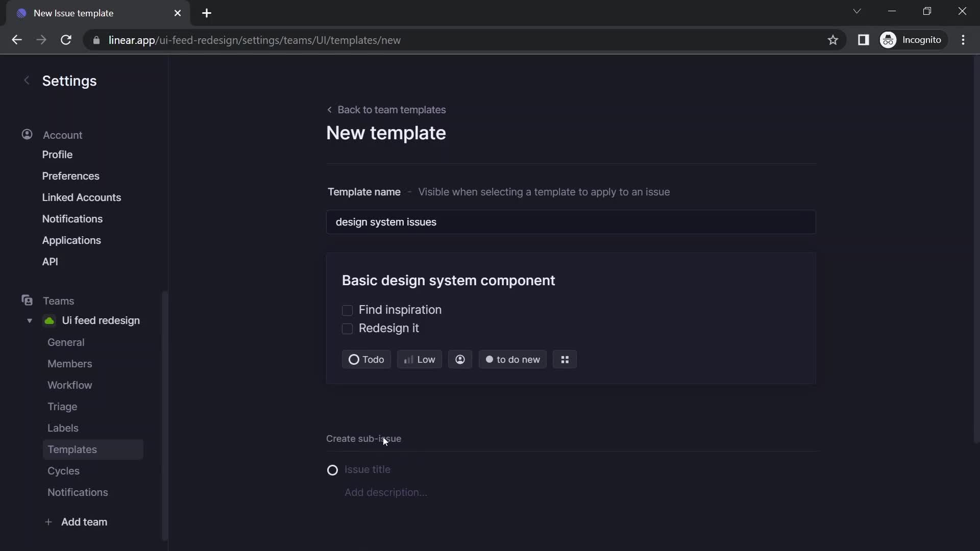The height and width of the screenshot is (551, 980).
Task: Click Create sub-issue button
Action: coord(363,438)
